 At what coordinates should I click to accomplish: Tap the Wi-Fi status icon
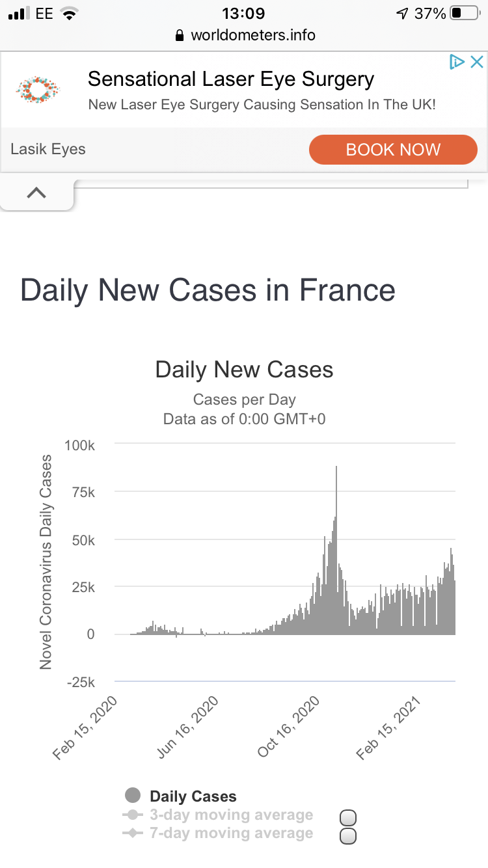pos(68,14)
